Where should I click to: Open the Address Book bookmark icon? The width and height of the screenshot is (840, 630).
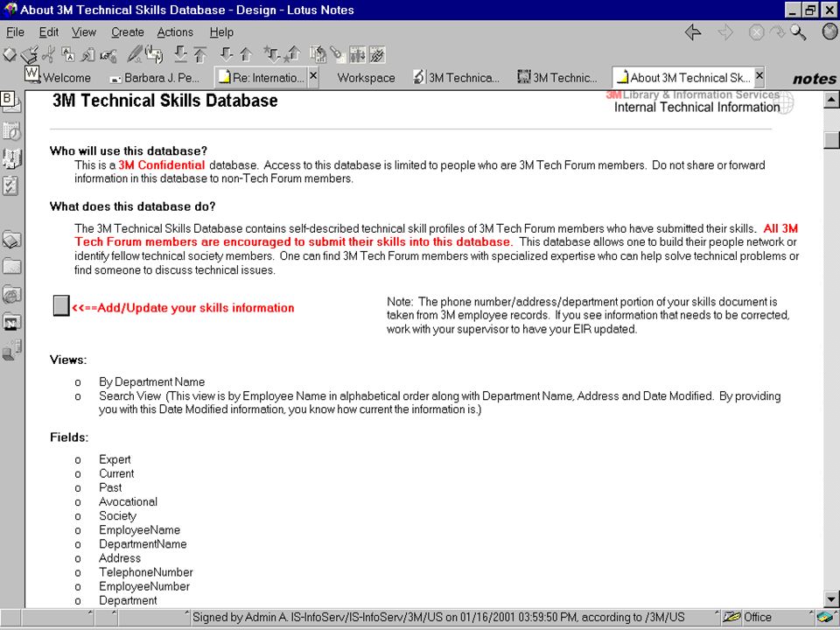point(11,158)
